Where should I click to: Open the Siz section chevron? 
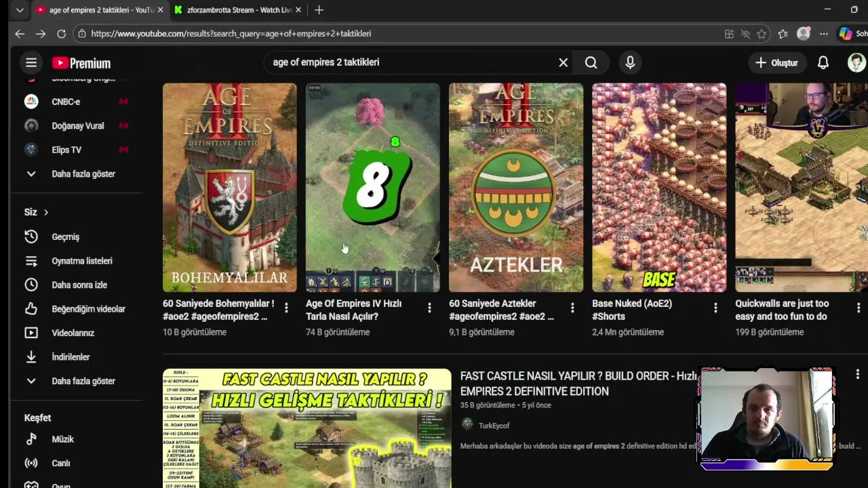coord(45,212)
